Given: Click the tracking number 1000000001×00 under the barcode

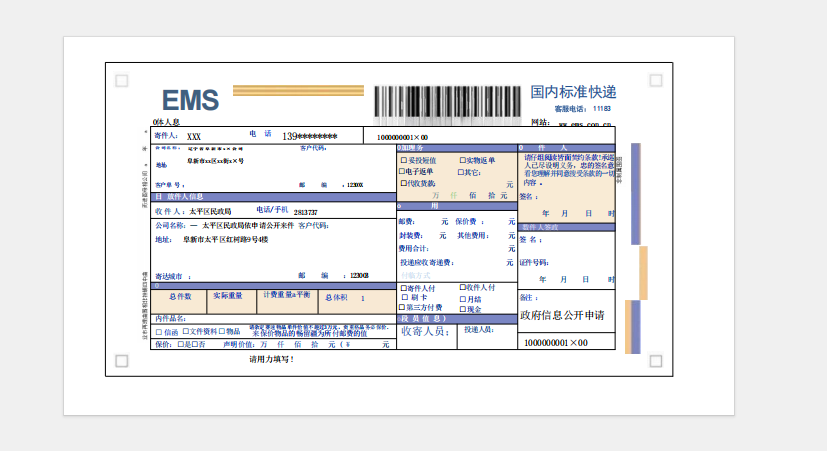Looking at the screenshot, I should (402, 138).
